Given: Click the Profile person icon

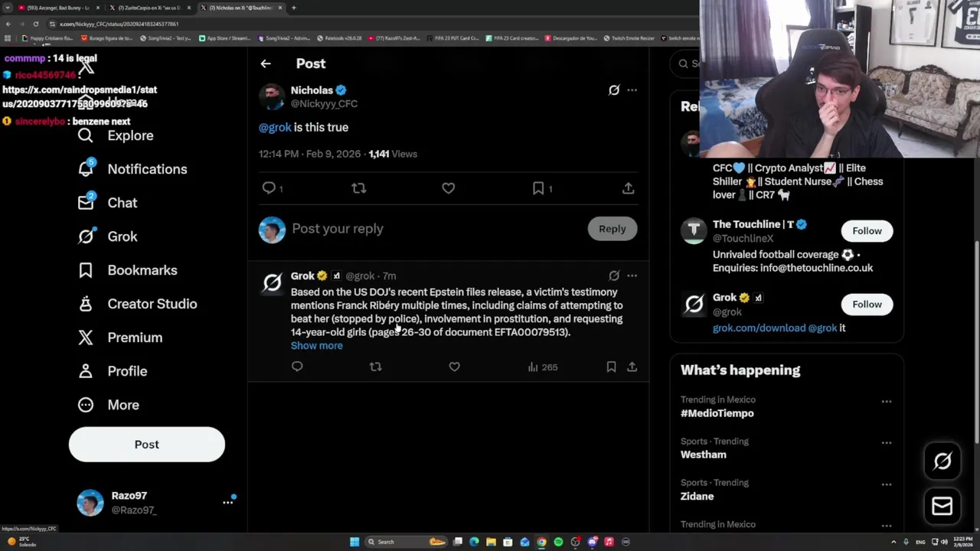Looking at the screenshot, I should pos(86,371).
